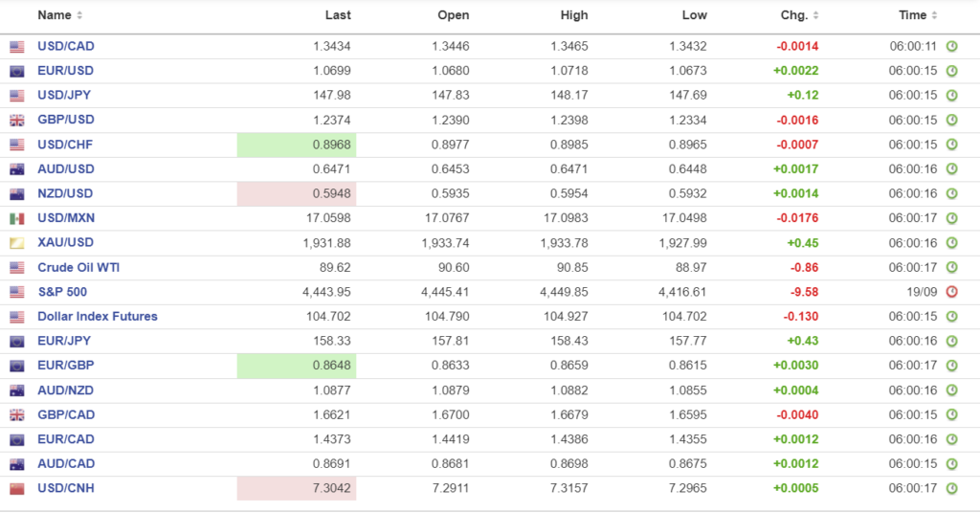This screenshot has height=513, width=980.
Task: Click the red clock icon in S&P 500 row
Action: point(951,292)
